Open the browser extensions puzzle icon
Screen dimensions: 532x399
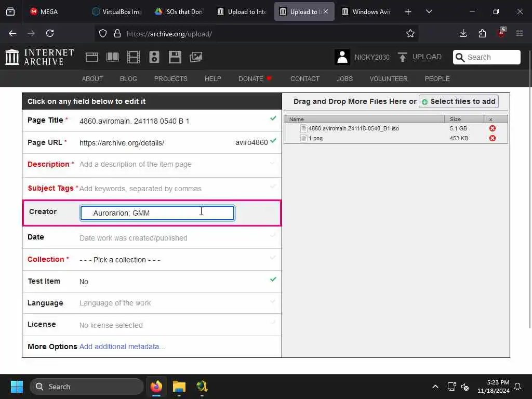(482, 33)
